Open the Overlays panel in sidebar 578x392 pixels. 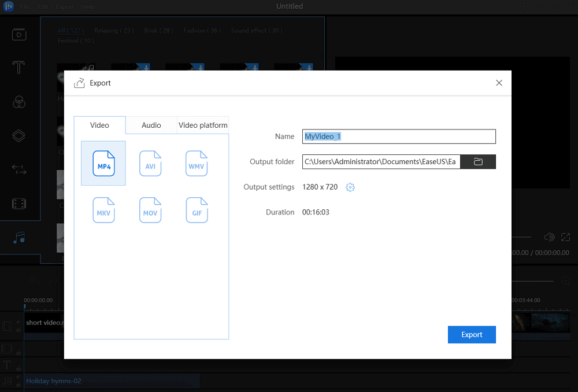[19, 136]
